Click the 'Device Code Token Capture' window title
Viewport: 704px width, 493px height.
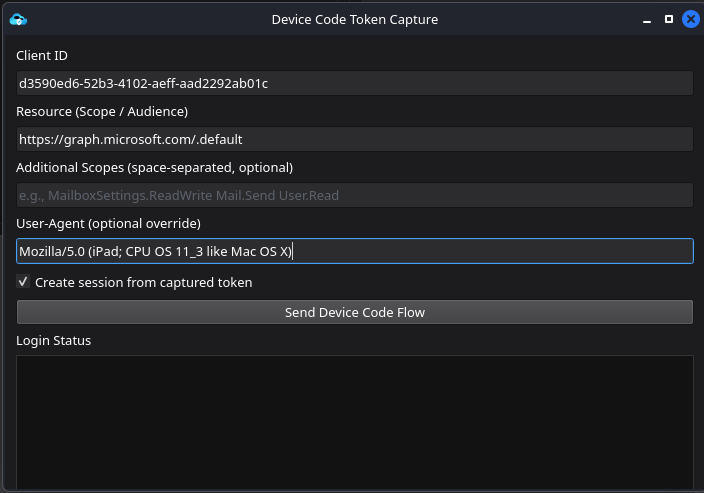pos(354,19)
